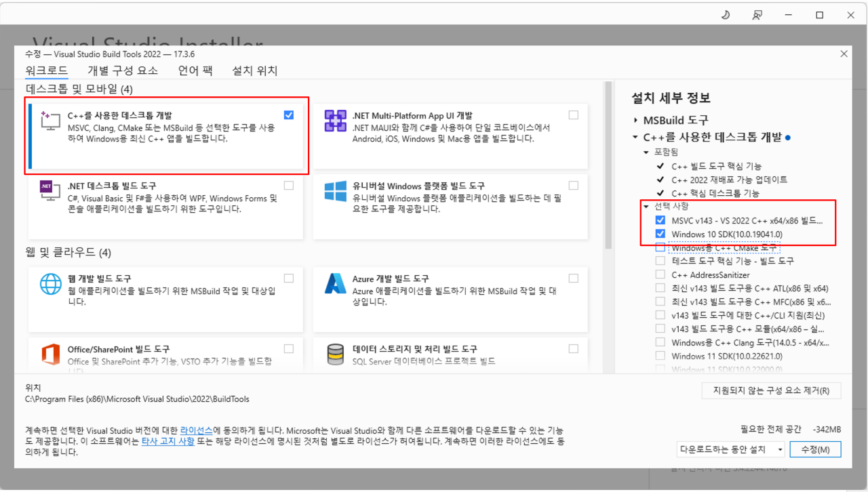Image resolution: width=868 pixels, height=492 pixels.
Task: Click the 필요한 전체 공간 -342MB text
Action: click(791, 430)
